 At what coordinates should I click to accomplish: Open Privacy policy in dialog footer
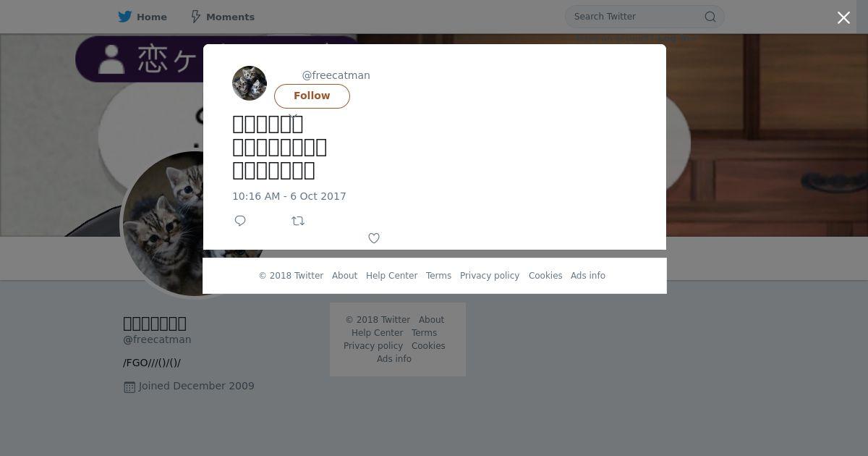pos(490,276)
